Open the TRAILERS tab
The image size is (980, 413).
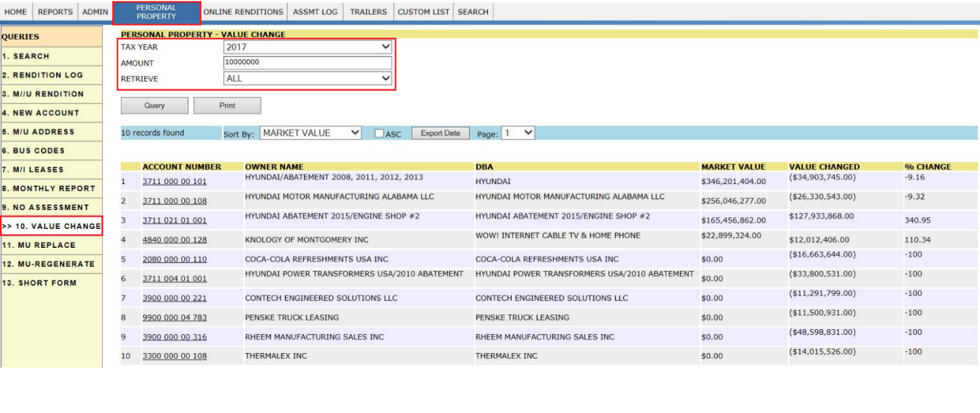368,12
